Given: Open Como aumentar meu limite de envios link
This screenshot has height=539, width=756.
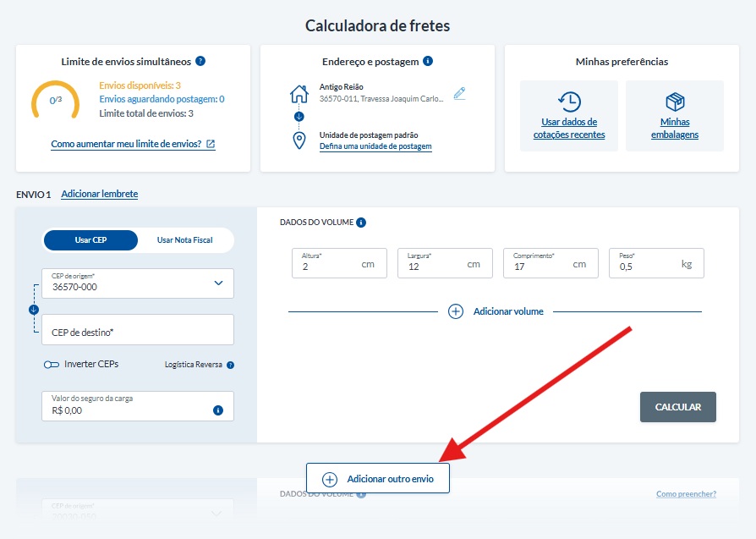Looking at the screenshot, I should click(133, 144).
